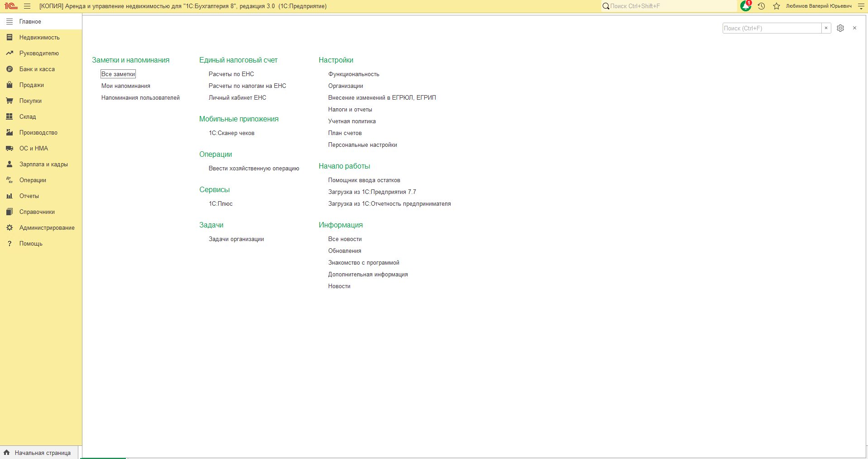Viewport: 868px width, 459px height.
Task: Clear the menu search field
Action: coord(826,28)
